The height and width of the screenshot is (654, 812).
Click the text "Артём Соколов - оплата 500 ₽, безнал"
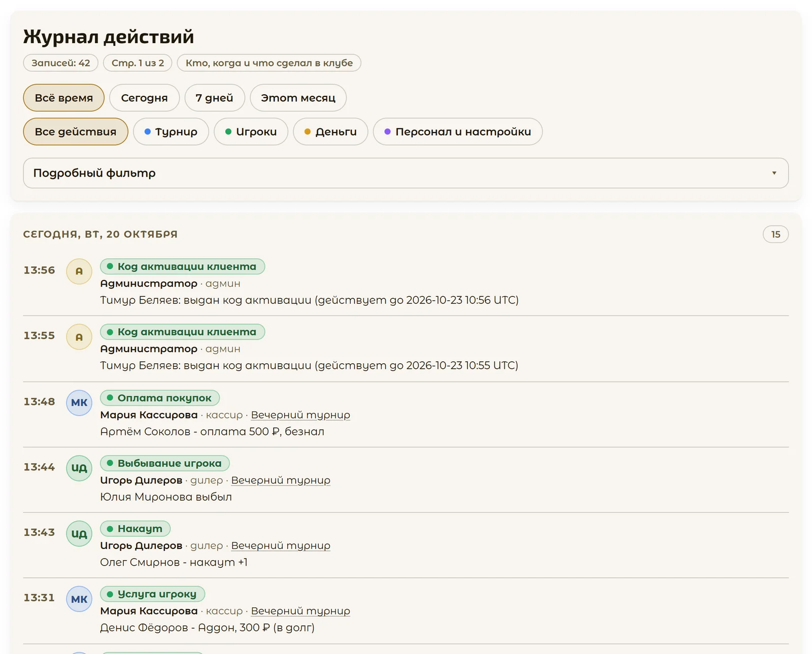coord(212,432)
